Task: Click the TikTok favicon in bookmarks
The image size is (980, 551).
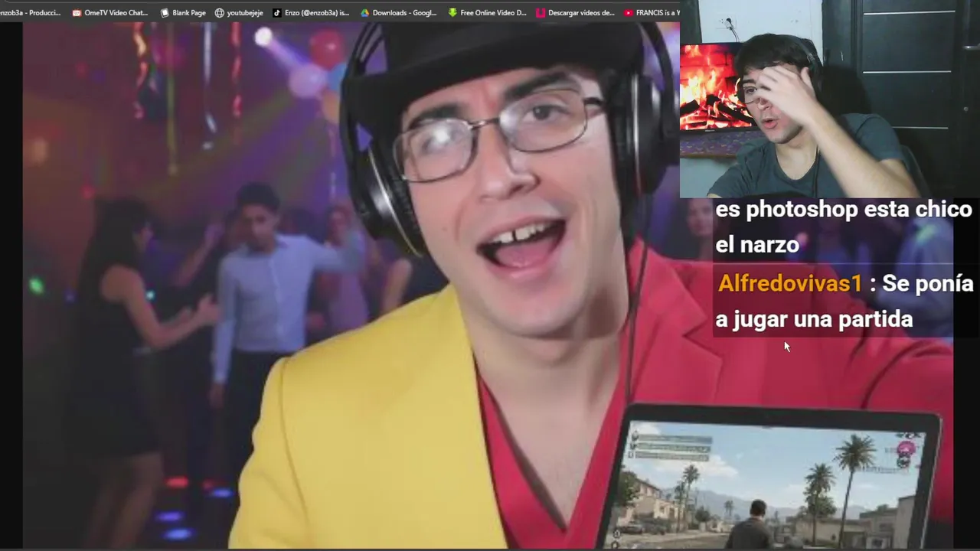Action: coord(277,12)
